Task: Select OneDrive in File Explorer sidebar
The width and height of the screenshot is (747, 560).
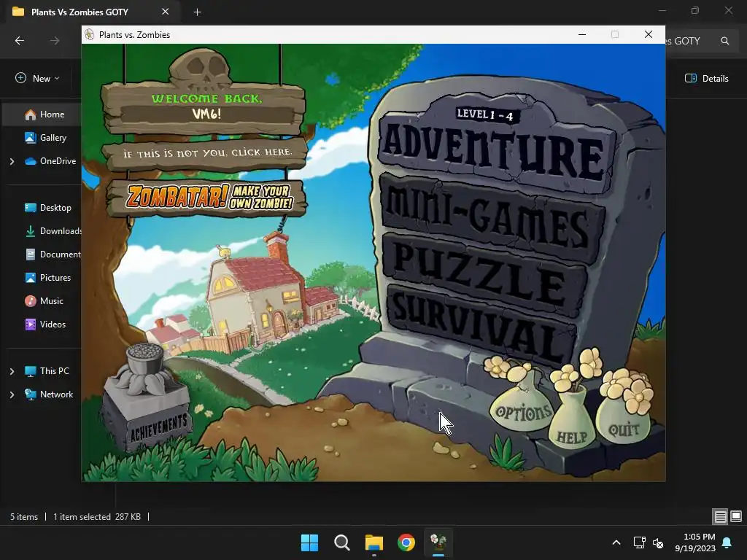Action: pos(50,161)
